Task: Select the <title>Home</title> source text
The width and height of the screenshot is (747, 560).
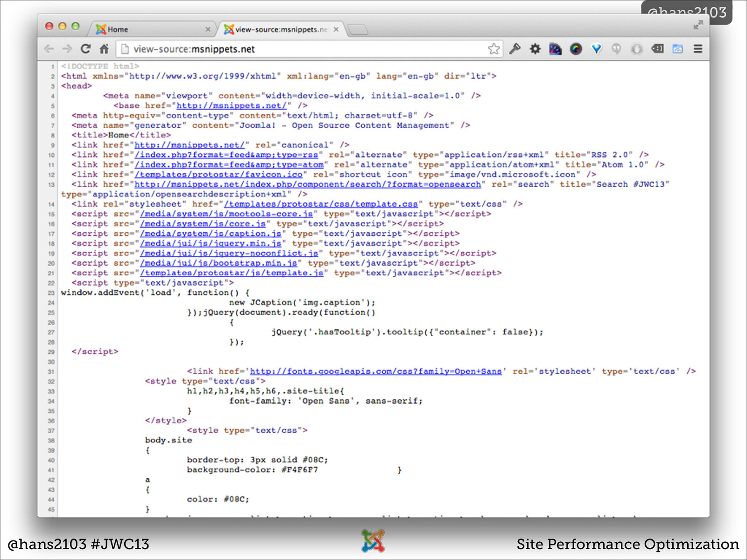Action: [x=121, y=135]
